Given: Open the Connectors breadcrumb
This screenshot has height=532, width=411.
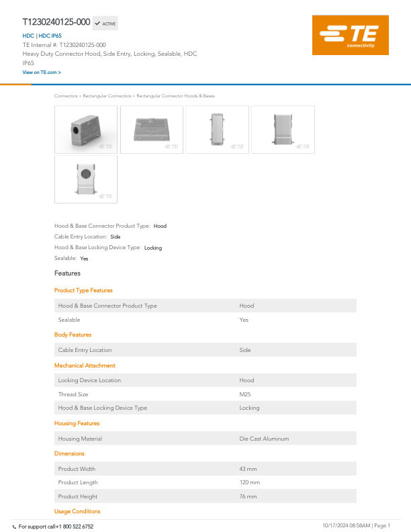Looking at the screenshot, I should click(66, 96).
